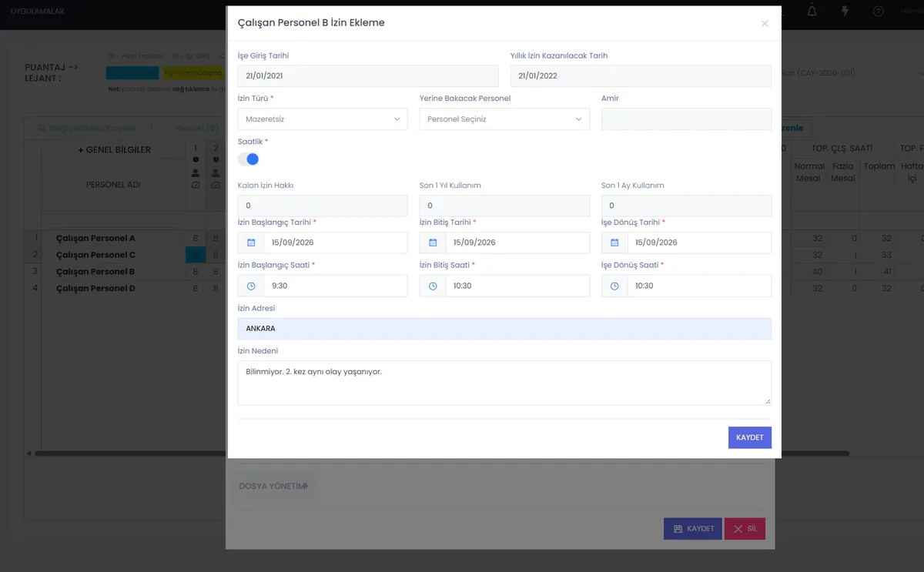This screenshot has height=572, width=924.
Task: Click the horizontal scrollbar under the timesheet grid
Action: pos(441,453)
